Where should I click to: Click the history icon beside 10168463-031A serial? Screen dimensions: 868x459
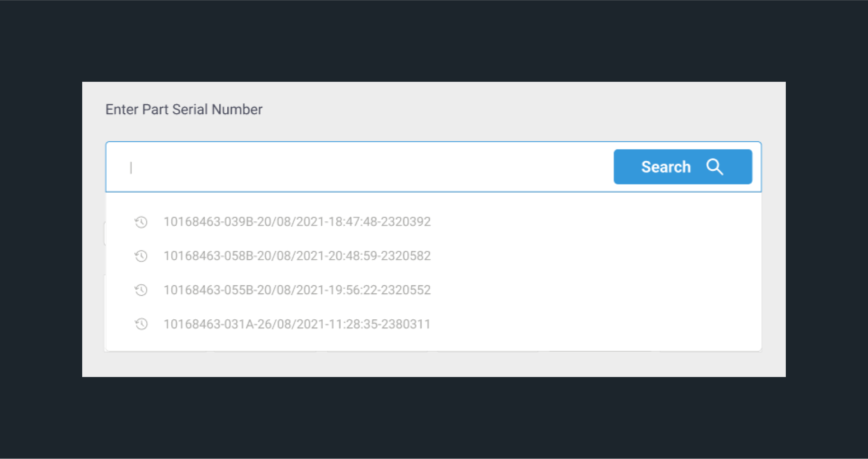click(141, 324)
